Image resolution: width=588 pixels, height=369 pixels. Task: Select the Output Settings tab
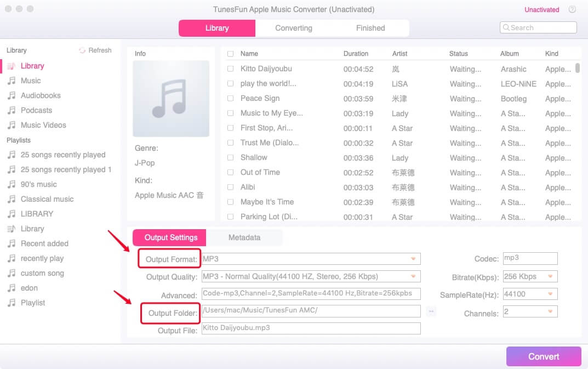[x=169, y=237]
